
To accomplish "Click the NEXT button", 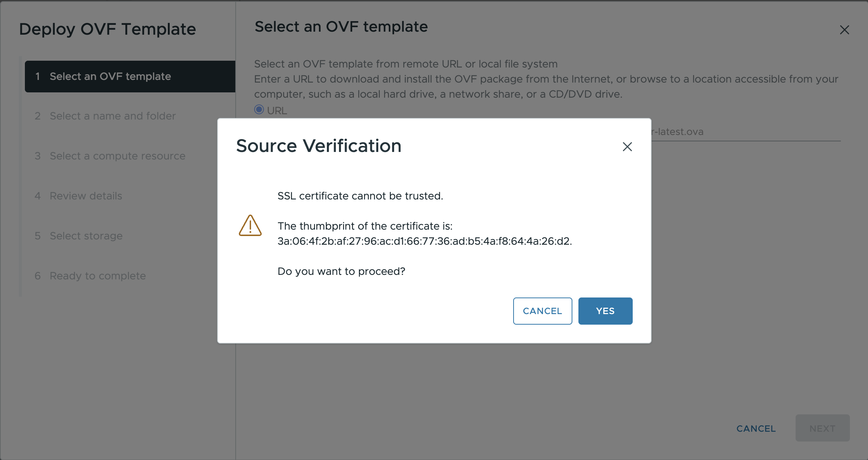I will (822, 428).
